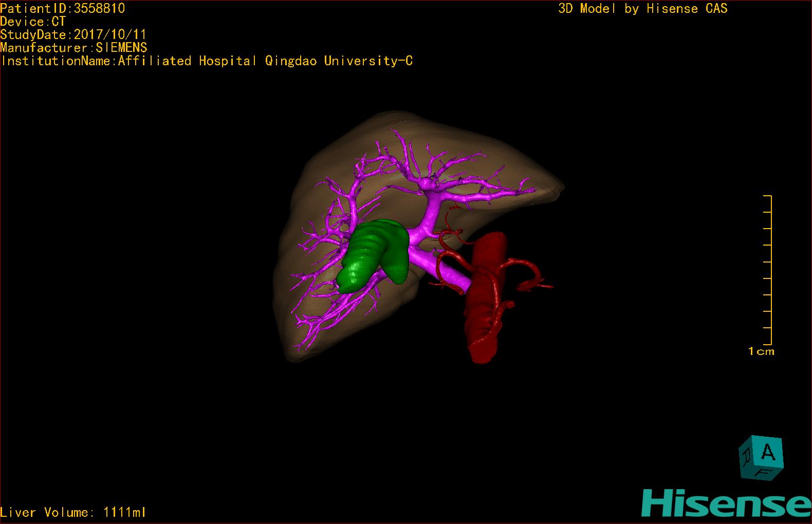The image size is (812, 524).
Task: Click the Device:CT label
Action: pos(33,22)
